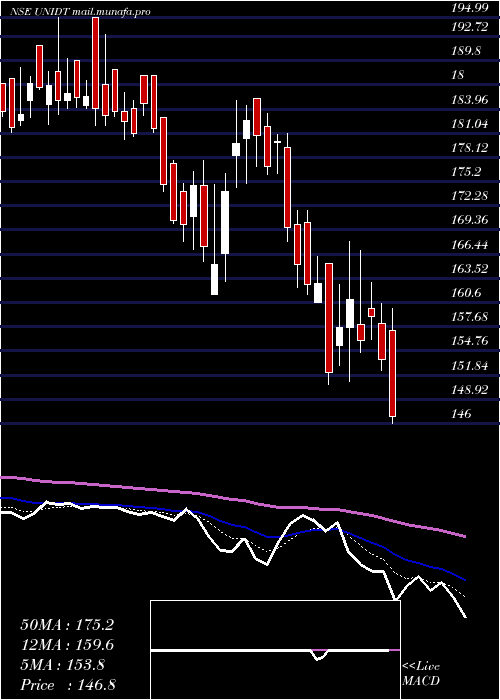Click the 169.36 price axis label

tap(470, 220)
